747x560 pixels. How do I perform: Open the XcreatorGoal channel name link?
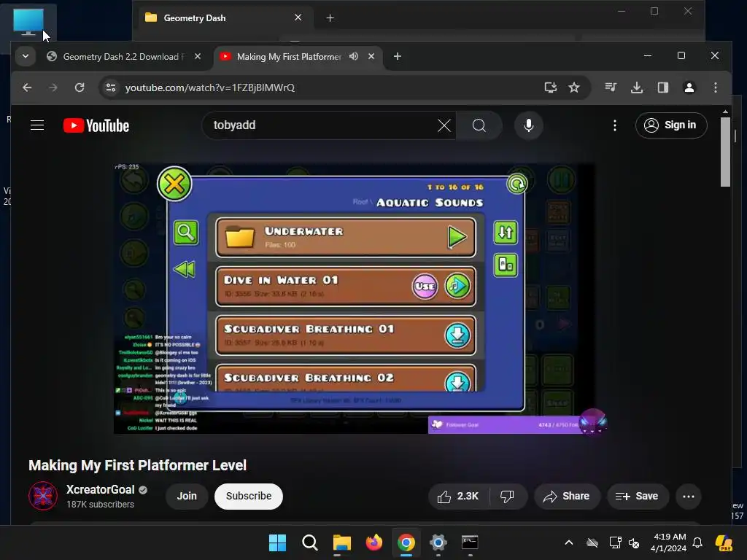(101, 489)
